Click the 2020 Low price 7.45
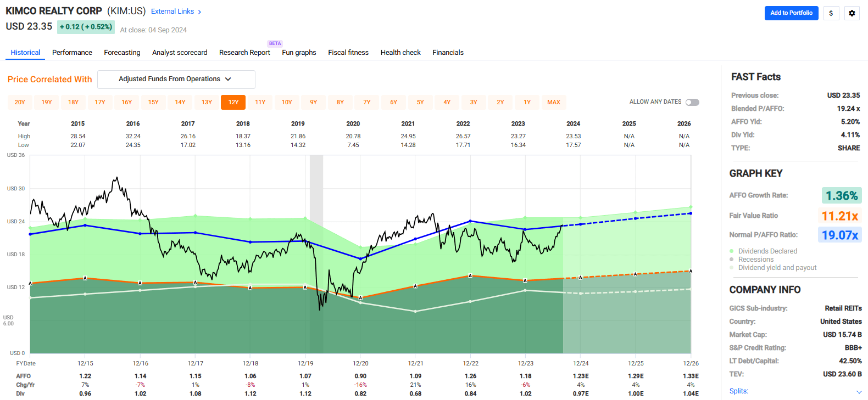Image resolution: width=868 pixels, height=400 pixels. pos(353,145)
